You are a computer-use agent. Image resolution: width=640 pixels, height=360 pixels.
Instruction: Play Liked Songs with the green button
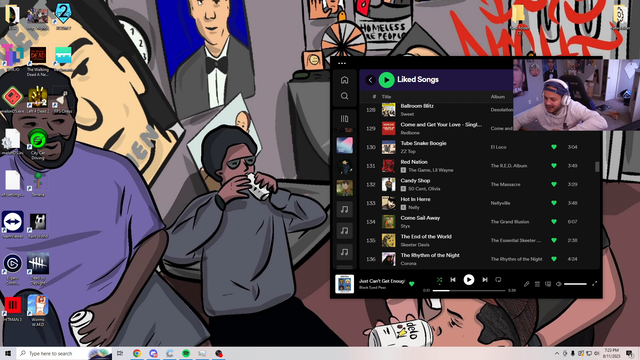pos(386,80)
